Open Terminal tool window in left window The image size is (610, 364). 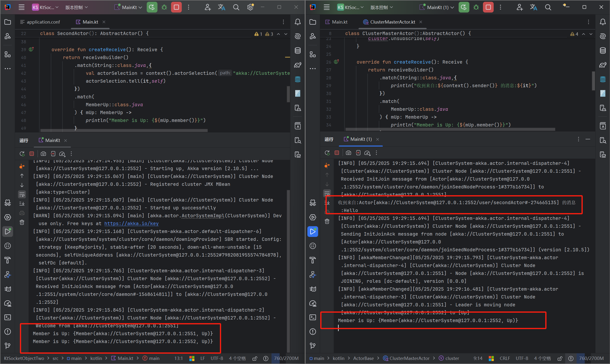pos(8,317)
